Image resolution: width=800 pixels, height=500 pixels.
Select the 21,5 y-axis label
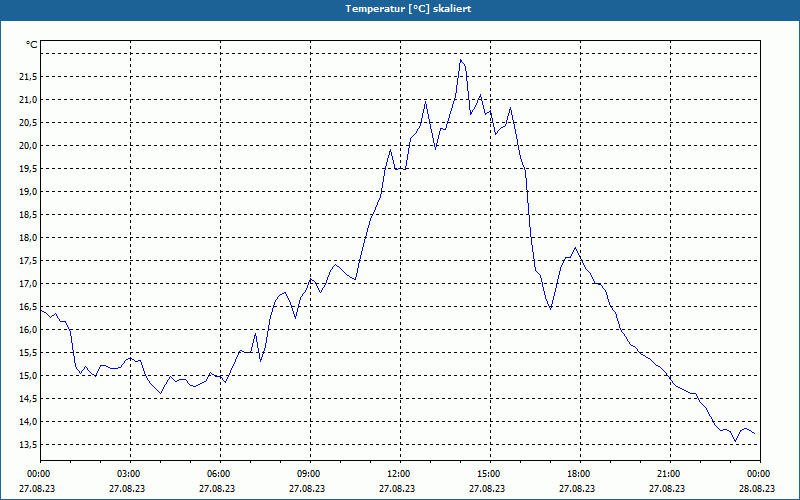[28, 77]
